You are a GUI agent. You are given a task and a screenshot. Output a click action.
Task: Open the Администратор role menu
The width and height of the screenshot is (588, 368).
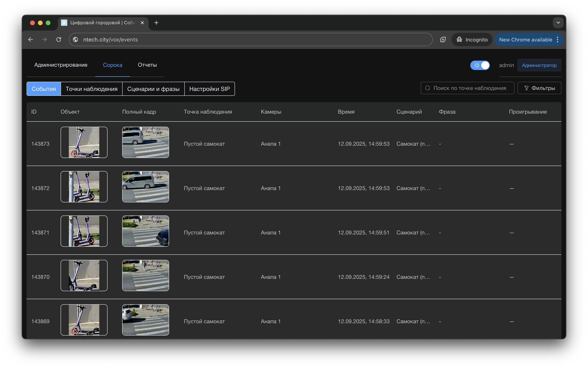click(x=539, y=65)
